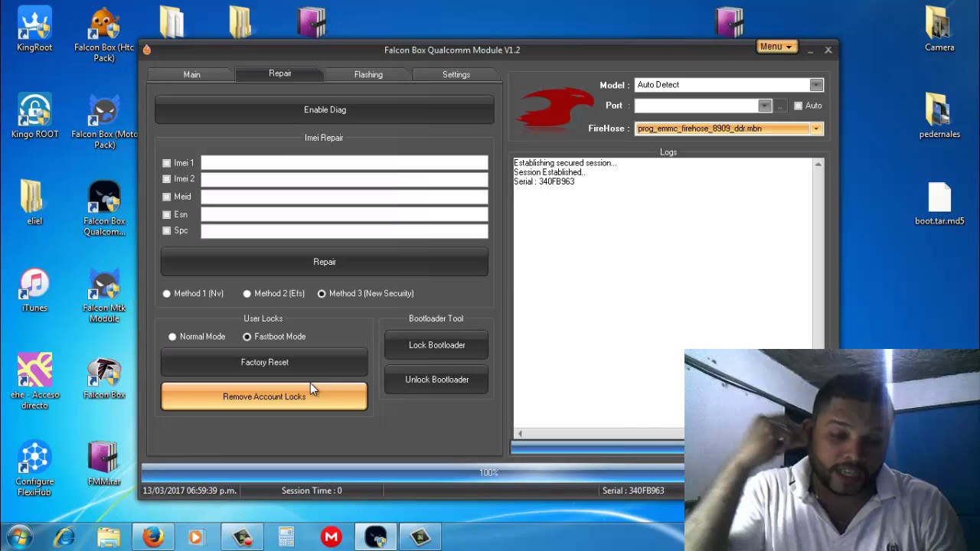Screen dimensions: 980x551
Task: Open the Calculator taskbar icon
Action: [286, 537]
